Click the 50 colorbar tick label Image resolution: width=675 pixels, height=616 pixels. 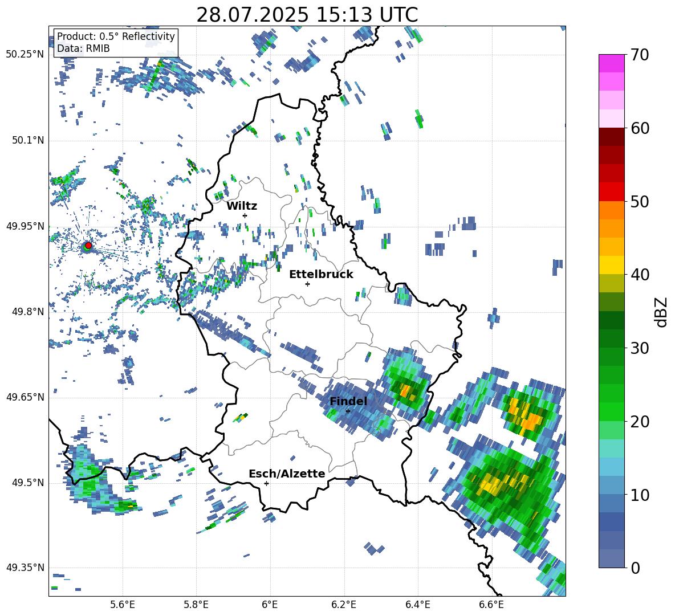click(640, 202)
